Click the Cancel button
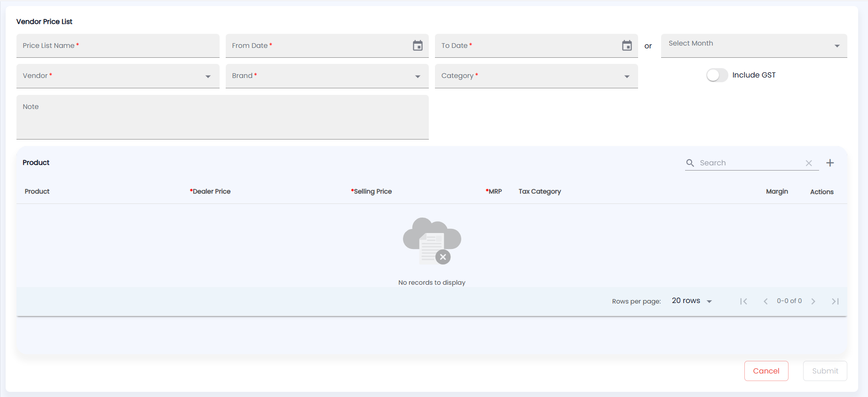 (766, 371)
